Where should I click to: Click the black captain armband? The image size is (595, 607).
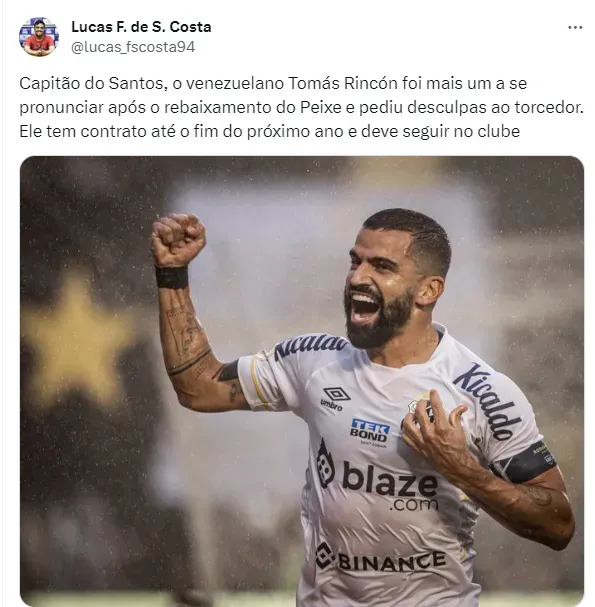(525, 462)
